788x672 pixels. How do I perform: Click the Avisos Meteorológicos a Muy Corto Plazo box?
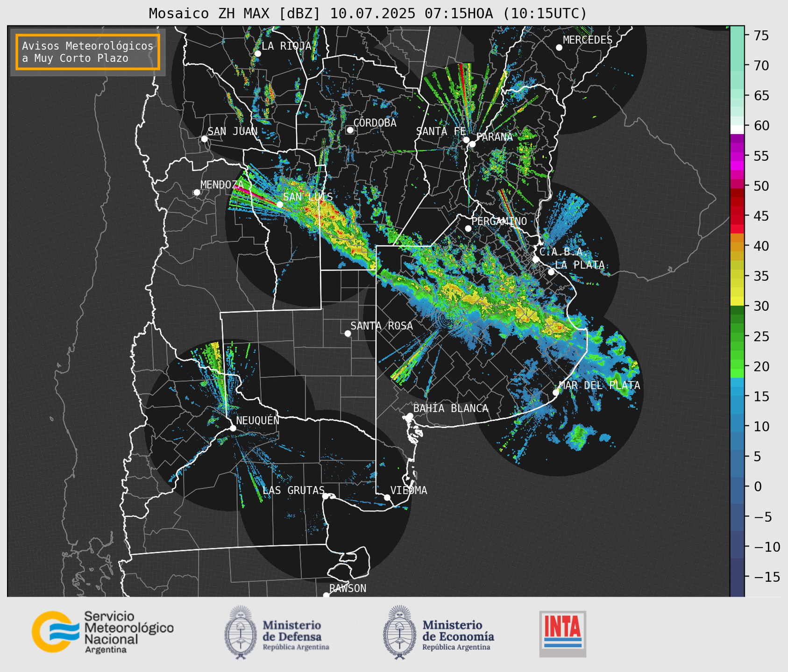88,52
